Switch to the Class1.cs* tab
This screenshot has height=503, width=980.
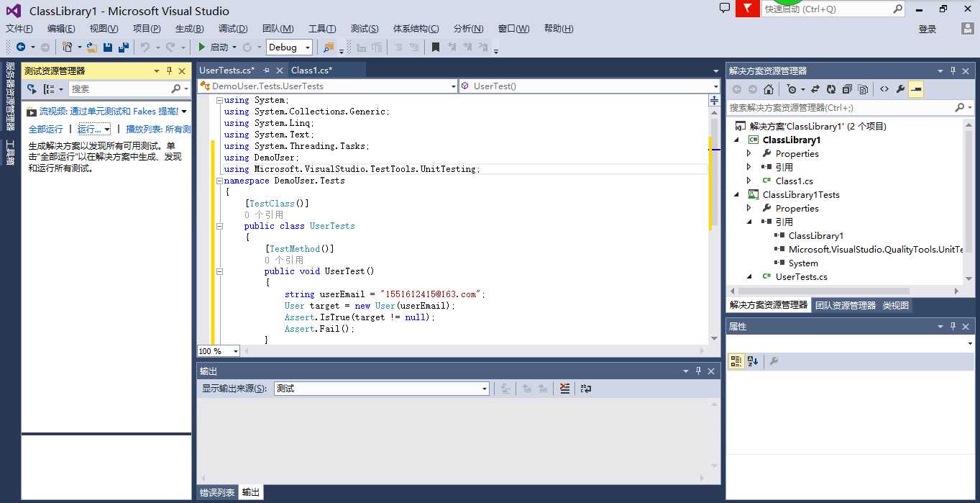point(311,71)
